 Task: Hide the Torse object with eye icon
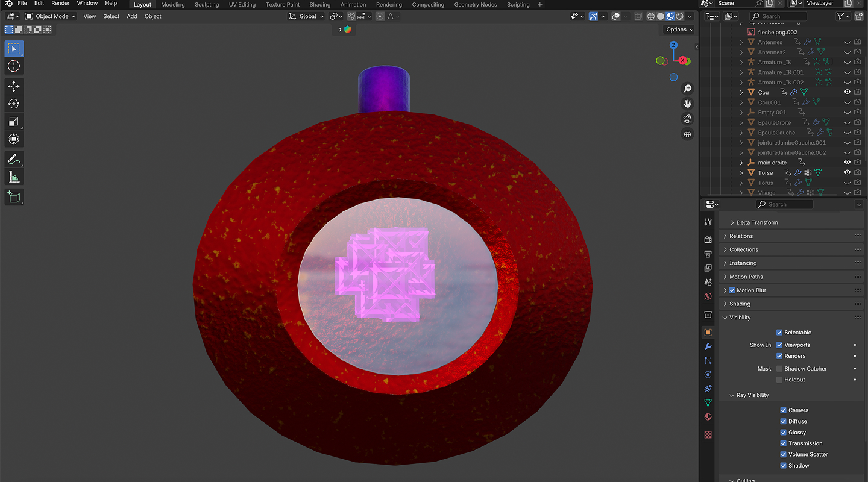[x=847, y=172]
